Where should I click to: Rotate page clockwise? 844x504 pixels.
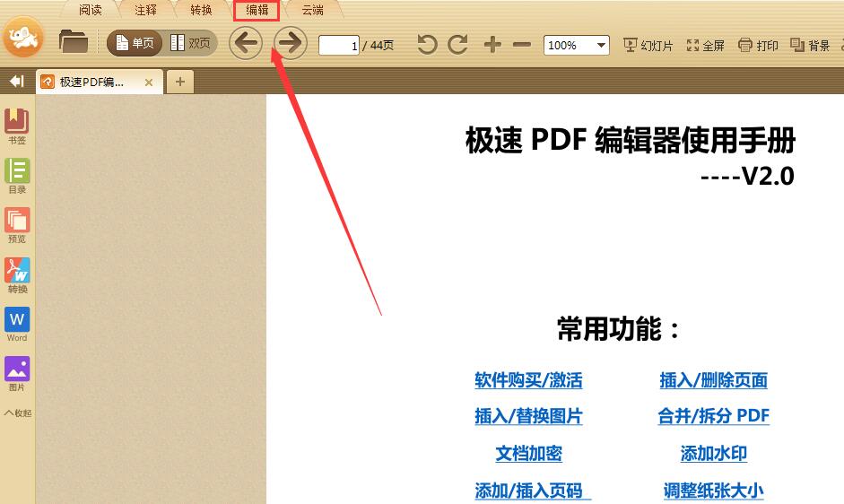click(458, 45)
